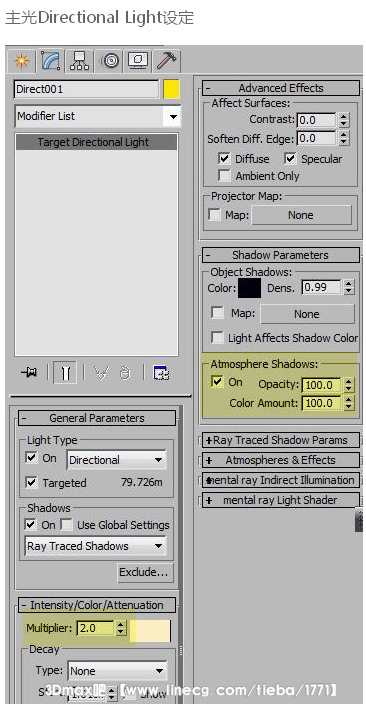The image size is (366, 707).
Task: Open Configure Modifier Sets icon
Action: coord(161,373)
